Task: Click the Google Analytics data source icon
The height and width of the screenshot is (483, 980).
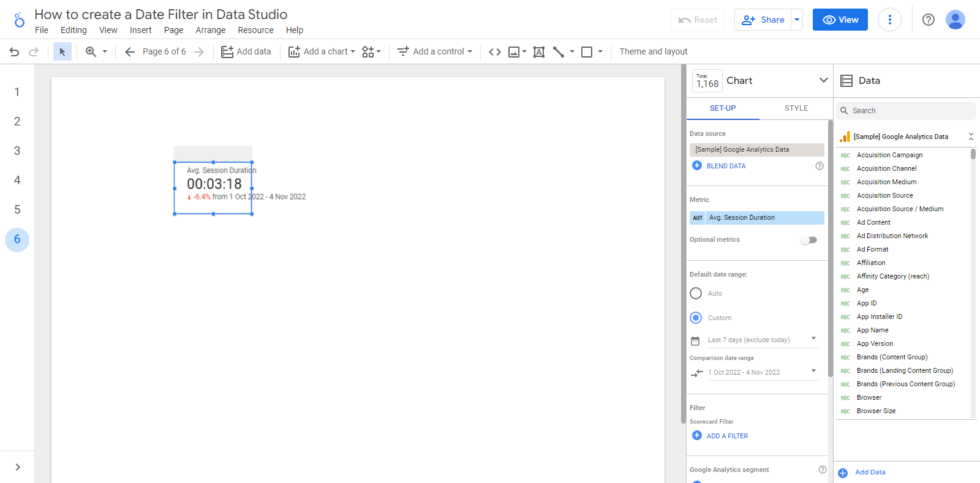Action: (x=845, y=137)
